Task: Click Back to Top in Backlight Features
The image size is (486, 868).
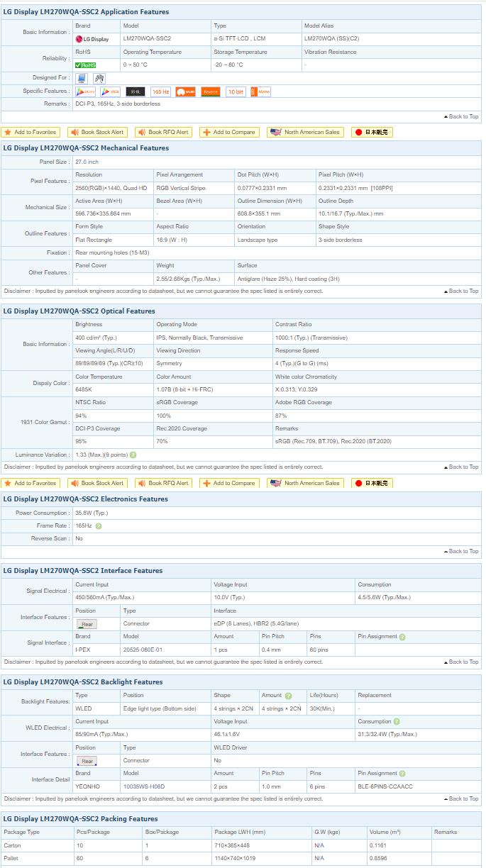Action: pyautogui.click(x=461, y=799)
